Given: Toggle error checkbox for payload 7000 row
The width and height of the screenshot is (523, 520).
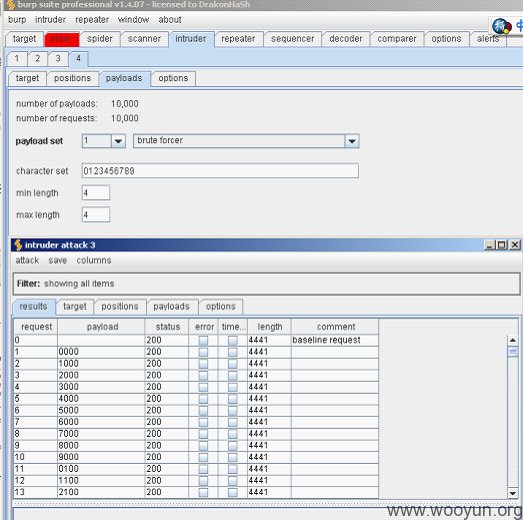Looking at the screenshot, I should coord(203,434).
